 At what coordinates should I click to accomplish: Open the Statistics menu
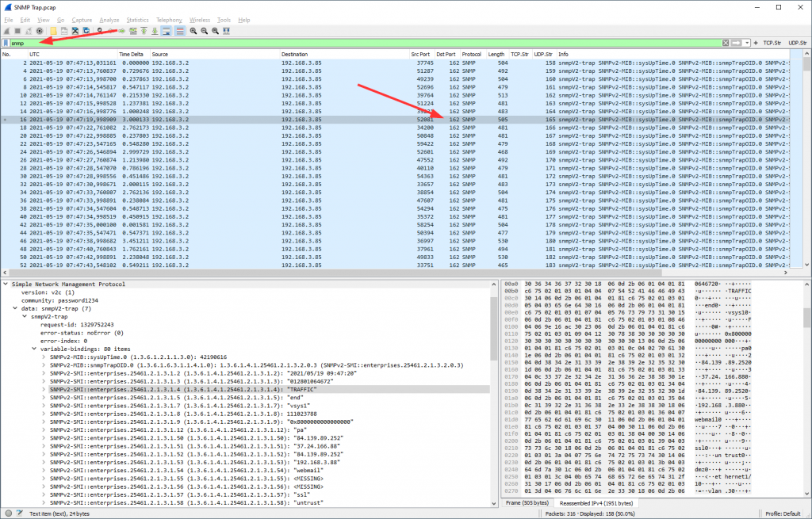(x=137, y=20)
